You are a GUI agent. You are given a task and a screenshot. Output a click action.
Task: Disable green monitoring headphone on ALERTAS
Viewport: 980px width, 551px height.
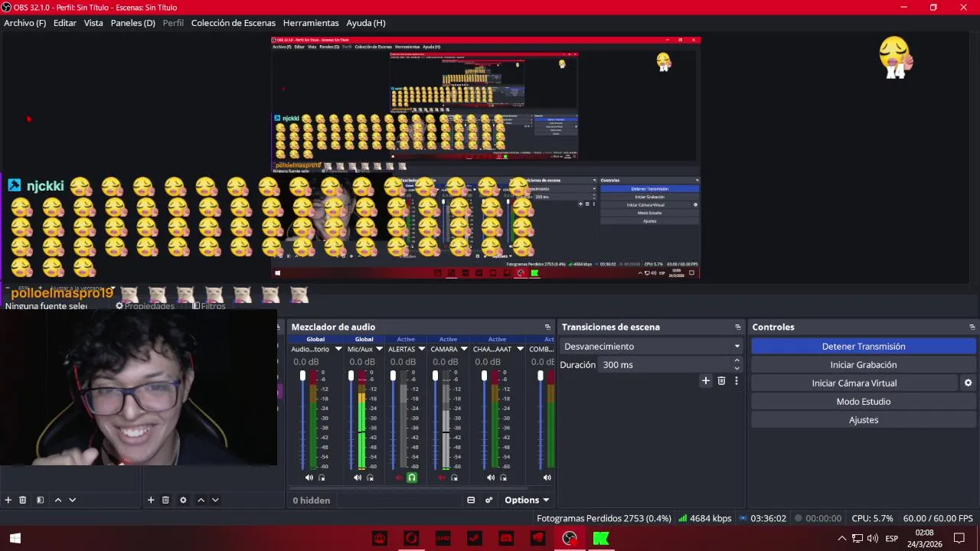(x=412, y=478)
